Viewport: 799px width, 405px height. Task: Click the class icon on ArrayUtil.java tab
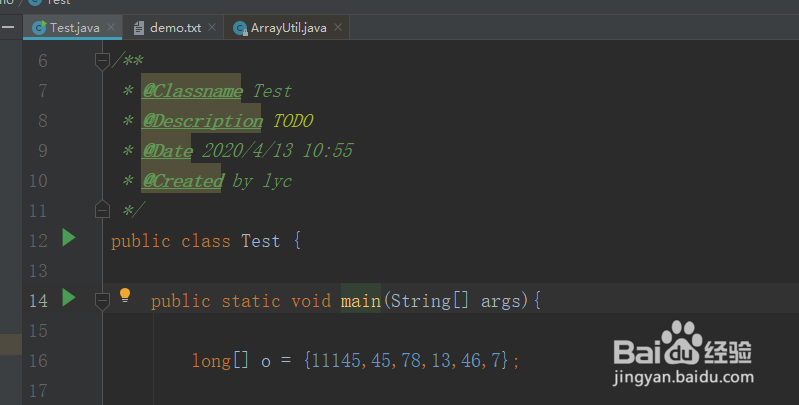240,28
